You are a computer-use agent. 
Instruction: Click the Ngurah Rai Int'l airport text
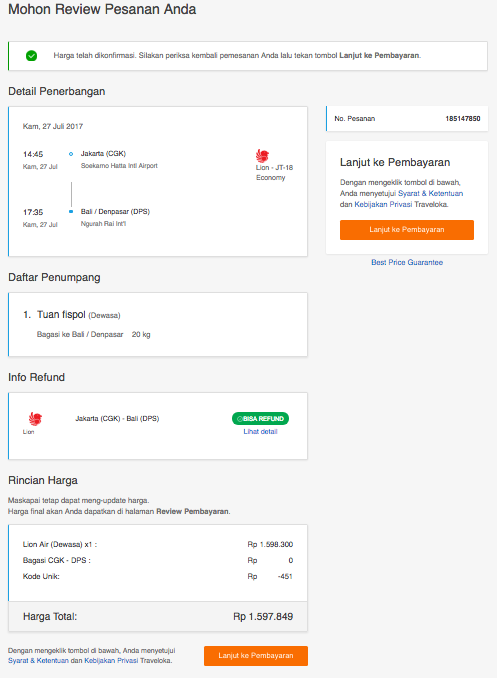(x=103, y=224)
